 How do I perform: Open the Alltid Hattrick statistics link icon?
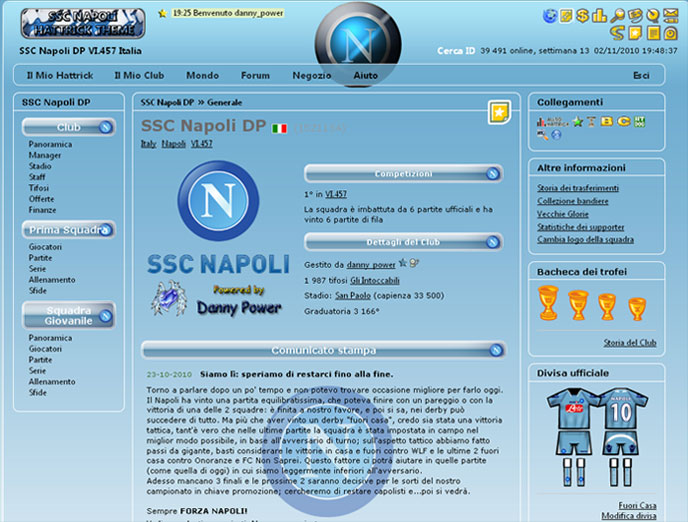tap(552, 122)
